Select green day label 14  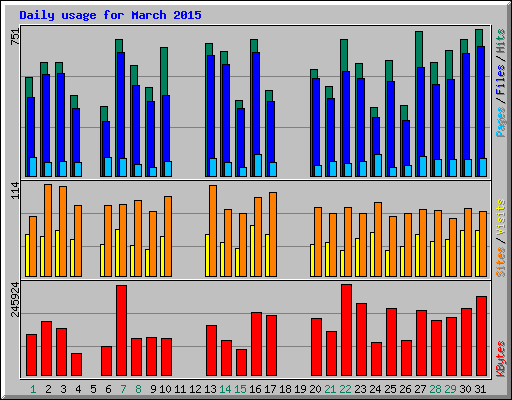click(x=225, y=389)
